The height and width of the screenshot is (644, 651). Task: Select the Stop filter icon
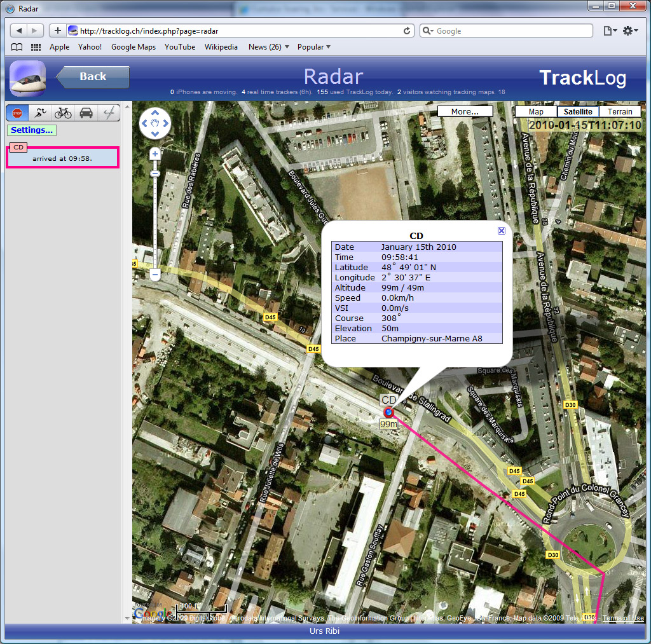pyautogui.click(x=17, y=113)
